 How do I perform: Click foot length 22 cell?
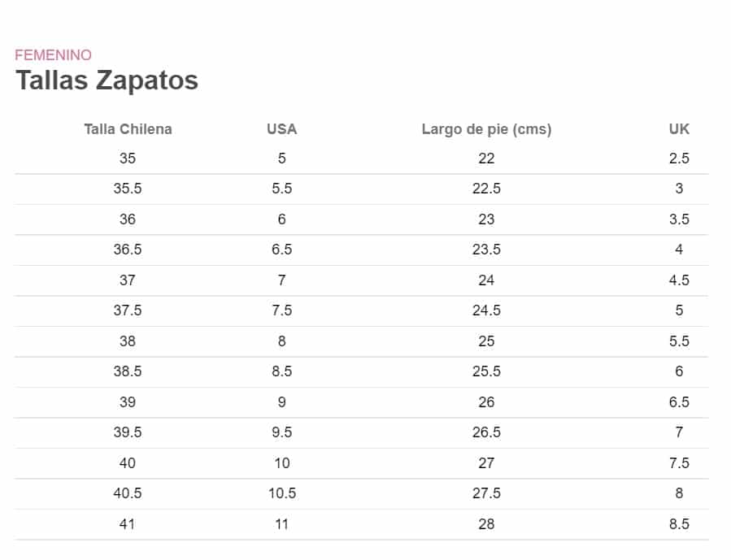pos(486,158)
